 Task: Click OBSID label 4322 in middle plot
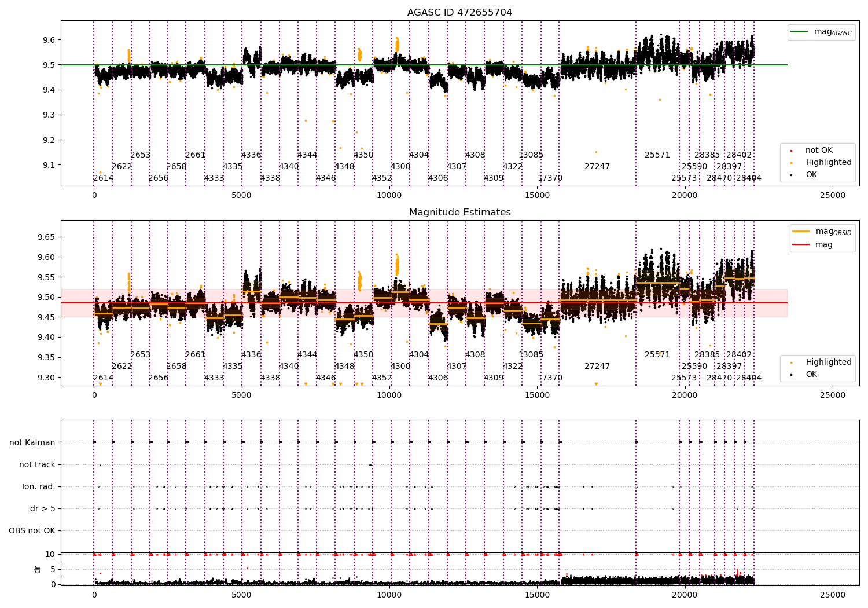513,367
